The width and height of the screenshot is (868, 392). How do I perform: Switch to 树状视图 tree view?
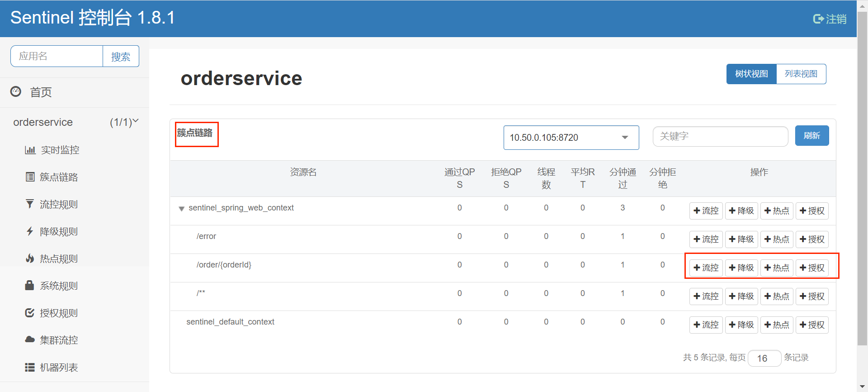pyautogui.click(x=751, y=74)
